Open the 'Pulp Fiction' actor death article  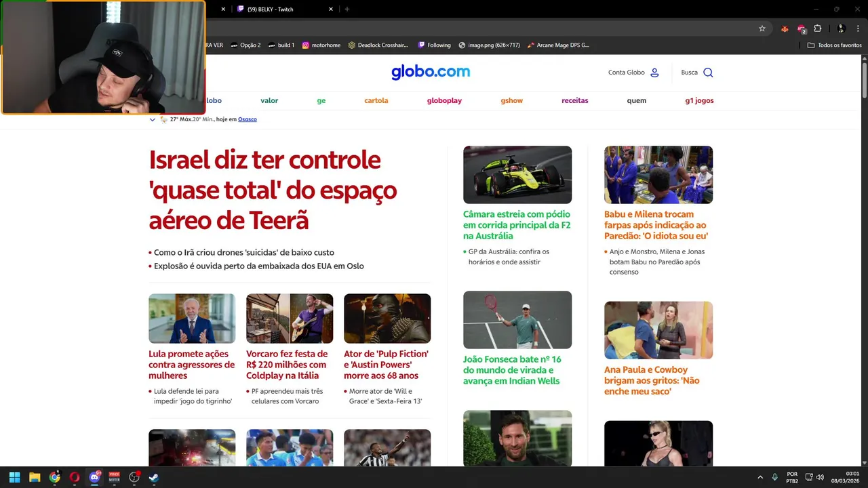point(386,365)
